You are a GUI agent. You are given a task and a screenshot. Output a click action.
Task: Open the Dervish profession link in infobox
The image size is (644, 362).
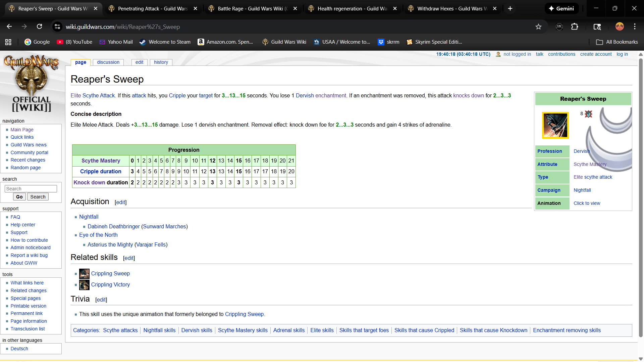click(582, 151)
